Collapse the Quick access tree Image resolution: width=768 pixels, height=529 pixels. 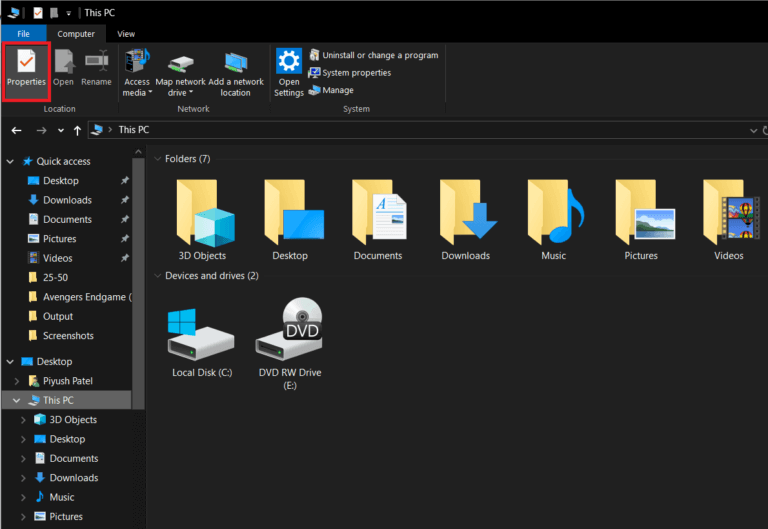(10, 161)
